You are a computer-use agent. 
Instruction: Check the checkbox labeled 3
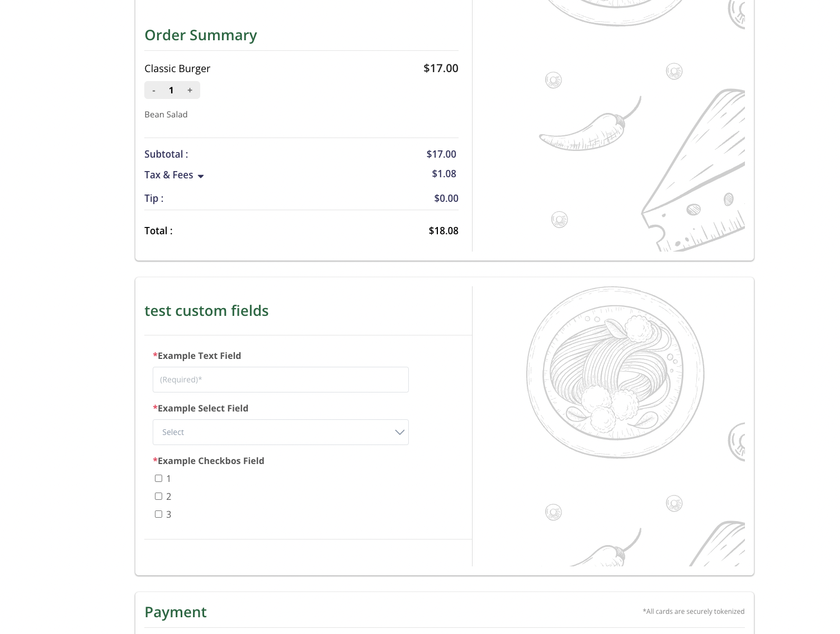[159, 514]
